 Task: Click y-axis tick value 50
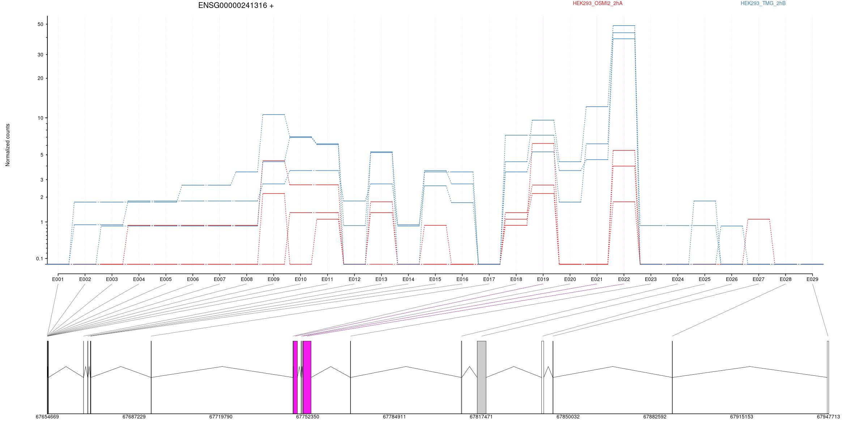(x=40, y=24)
